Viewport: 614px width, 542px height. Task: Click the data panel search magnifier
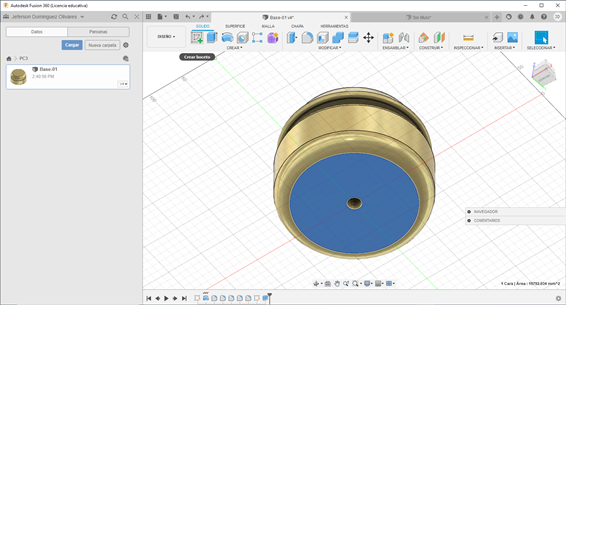pyautogui.click(x=125, y=16)
